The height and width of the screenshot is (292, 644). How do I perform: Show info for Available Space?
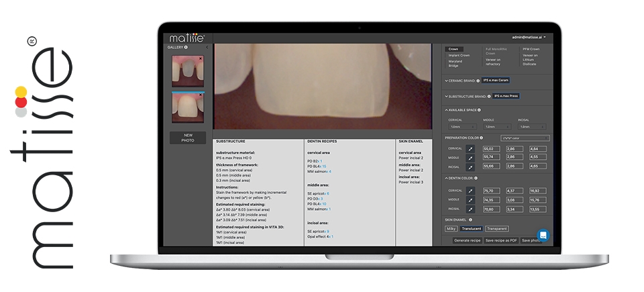(479, 110)
